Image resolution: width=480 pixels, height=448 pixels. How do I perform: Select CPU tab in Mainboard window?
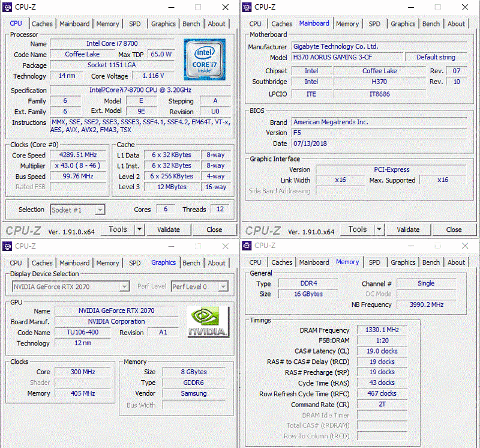click(x=256, y=24)
